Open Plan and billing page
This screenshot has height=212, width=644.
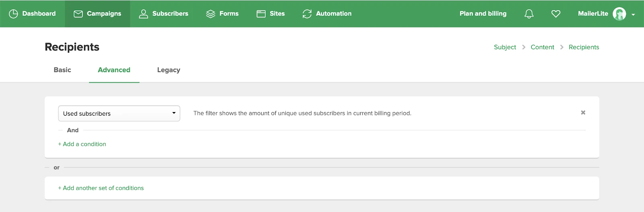pyautogui.click(x=483, y=14)
